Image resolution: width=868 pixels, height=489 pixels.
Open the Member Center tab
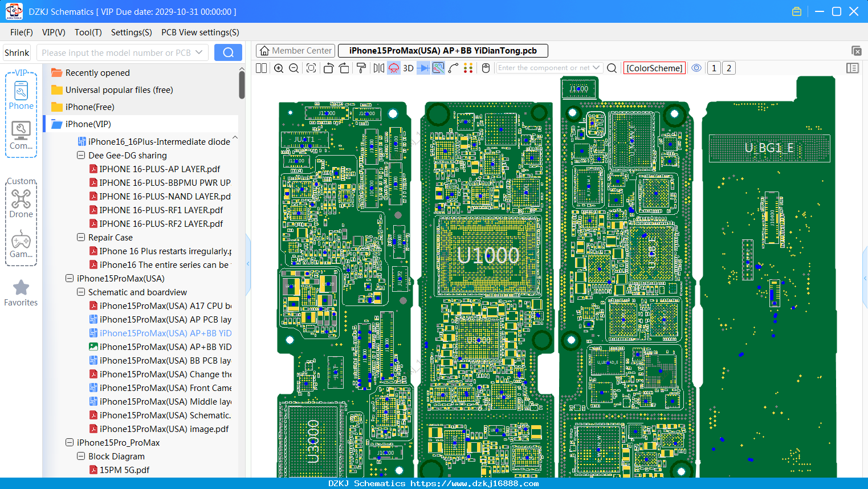[295, 51]
